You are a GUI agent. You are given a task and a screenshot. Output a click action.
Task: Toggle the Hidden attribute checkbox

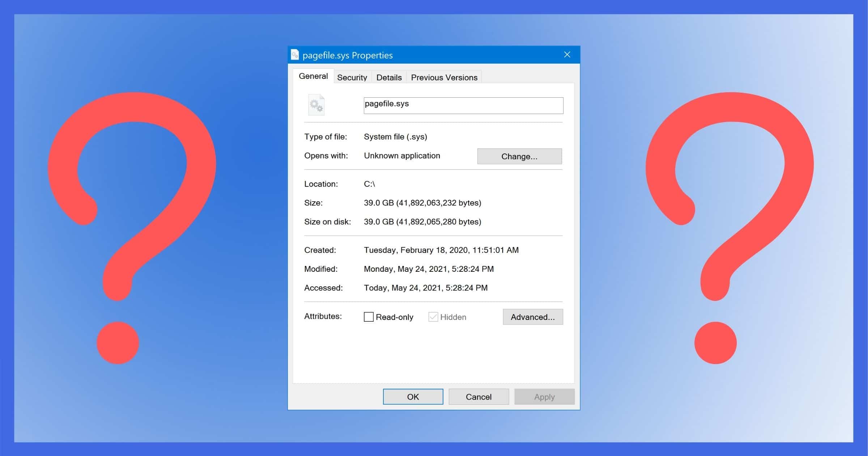pyautogui.click(x=433, y=317)
